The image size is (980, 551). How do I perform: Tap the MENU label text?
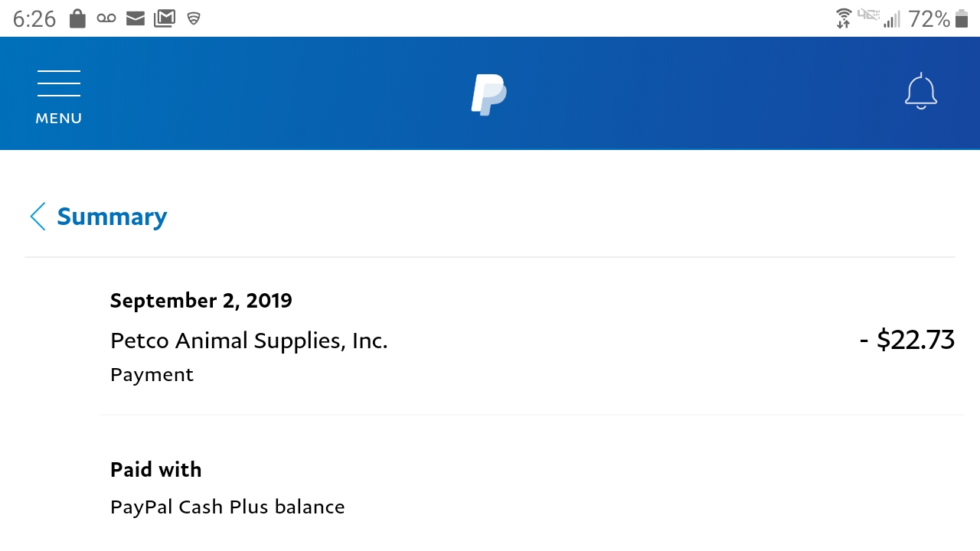pos(59,119)
